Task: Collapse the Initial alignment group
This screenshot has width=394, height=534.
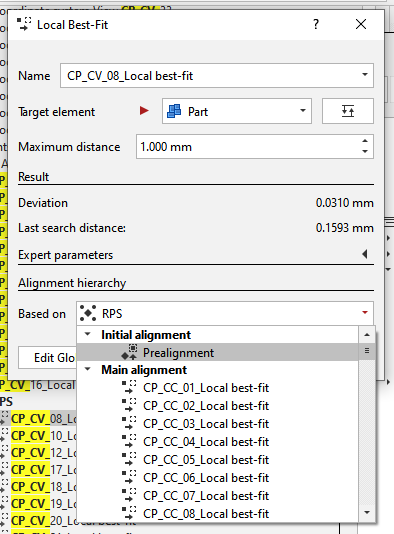Action: coord(88,334)
